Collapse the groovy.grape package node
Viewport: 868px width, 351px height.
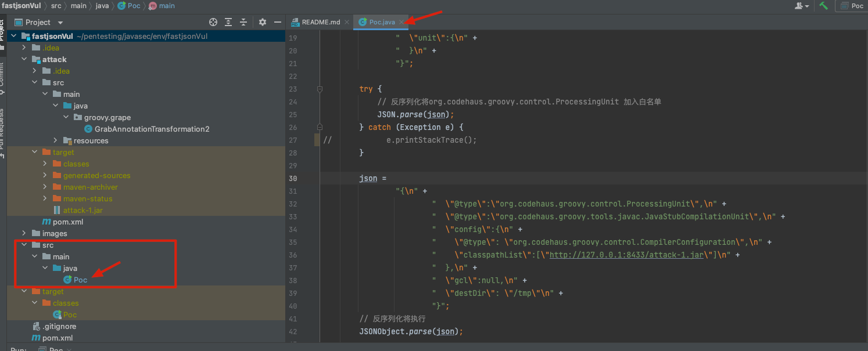click(x=66, y=117)
